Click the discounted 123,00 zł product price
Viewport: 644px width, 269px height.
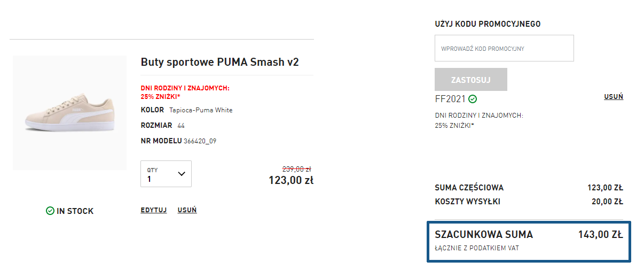click(x=290, y=180)
